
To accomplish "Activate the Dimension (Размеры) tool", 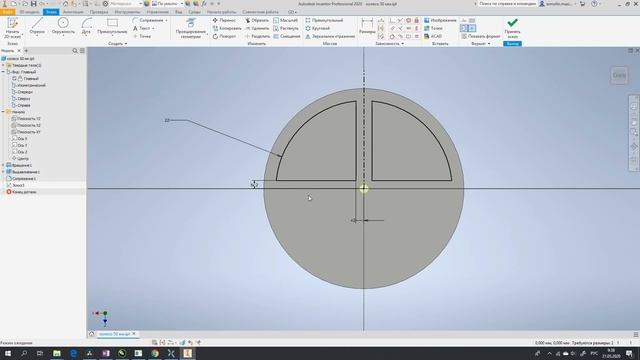I will coord(367,27).
